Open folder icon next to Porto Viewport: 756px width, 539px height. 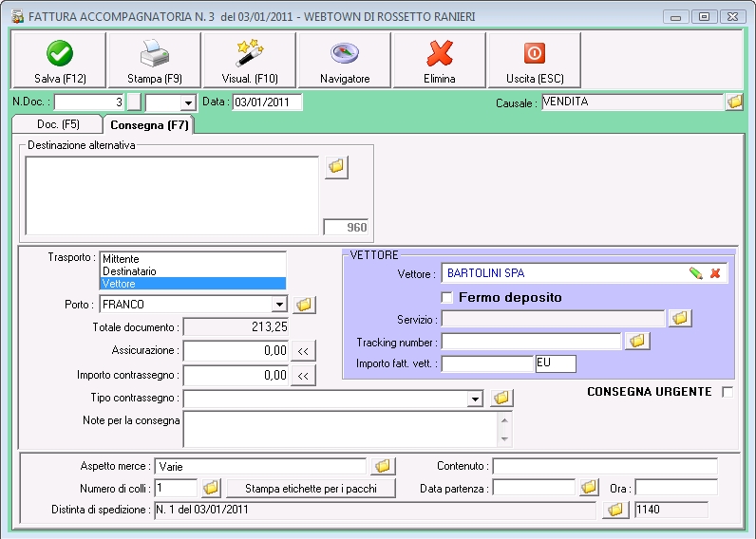(x=304, y=305)
